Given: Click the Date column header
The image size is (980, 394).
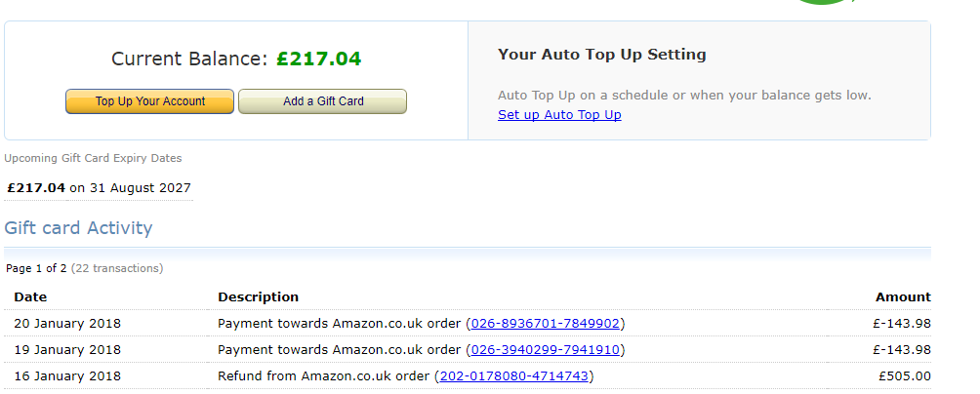Looking at the screenshot, I should [30, 296].
